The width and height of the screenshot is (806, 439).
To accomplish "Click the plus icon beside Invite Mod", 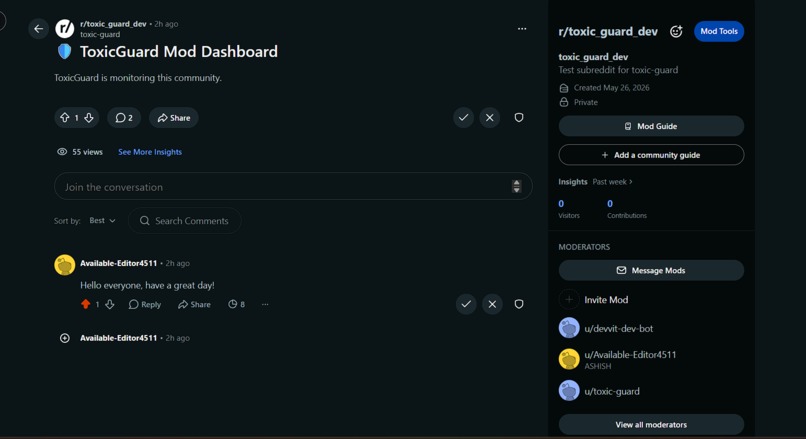I will pyautogui.click(x=569, y=299).
